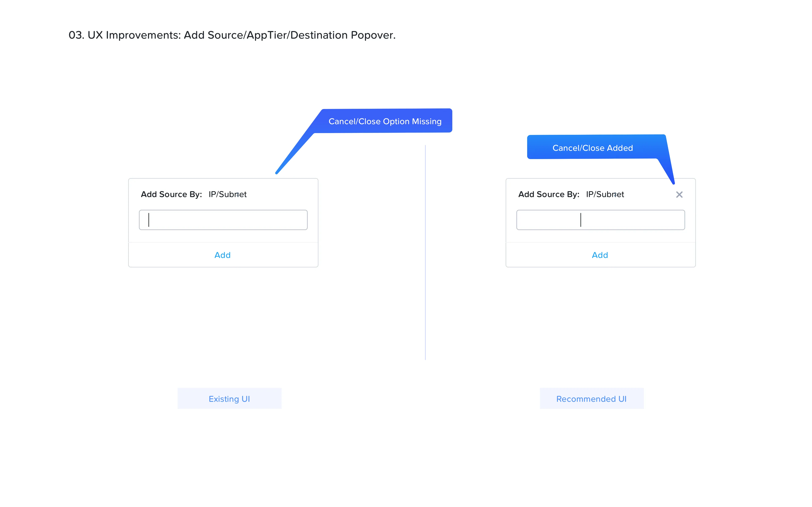Open IP/Subnet dropdown in Existing UI popover
Viewport: 812px width, 507px height.
[227, 195]
